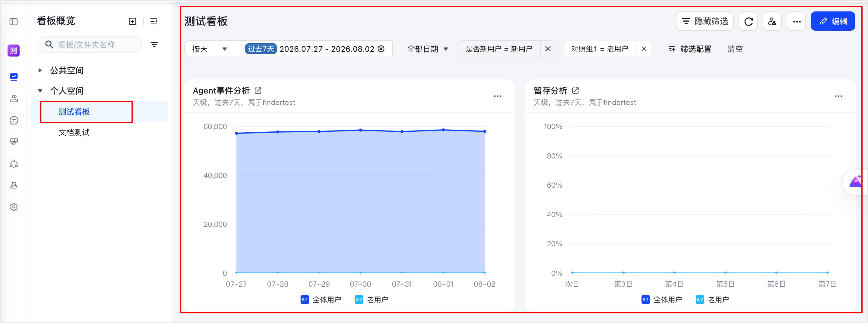868x323 pixels.
Task: Open the 全部日期 dropdown
Action: pyautogui.click(x=427, y=49)
